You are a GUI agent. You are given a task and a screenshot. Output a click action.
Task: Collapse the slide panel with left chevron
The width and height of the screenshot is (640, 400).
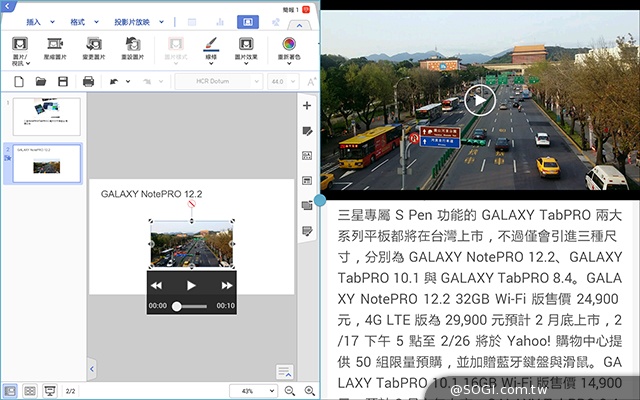tap(92, 369)
